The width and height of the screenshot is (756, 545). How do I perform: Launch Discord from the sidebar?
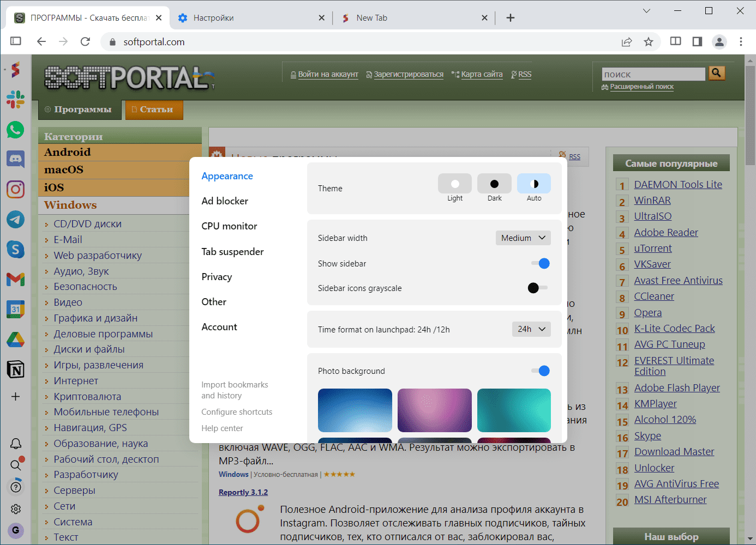[15, 159]
